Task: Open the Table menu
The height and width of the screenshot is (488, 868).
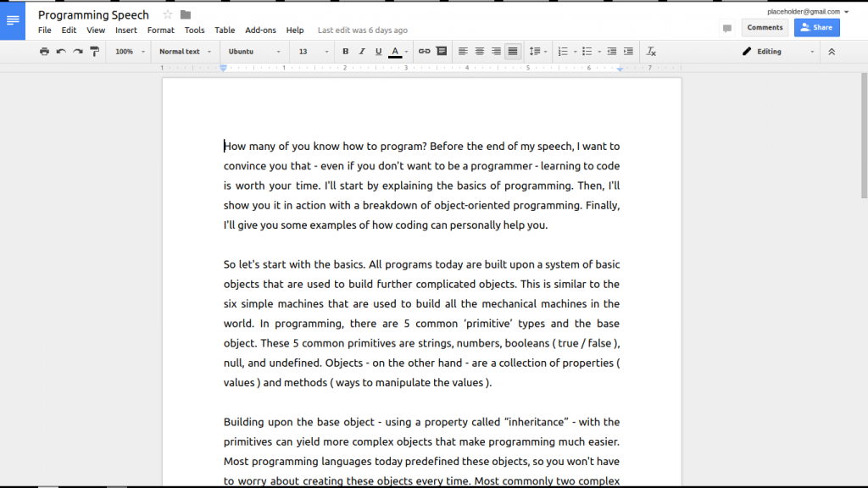Action: click(225, 30)
